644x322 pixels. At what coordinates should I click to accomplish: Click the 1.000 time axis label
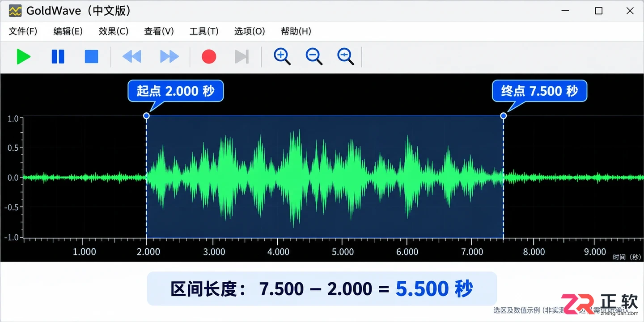[85, 252]
